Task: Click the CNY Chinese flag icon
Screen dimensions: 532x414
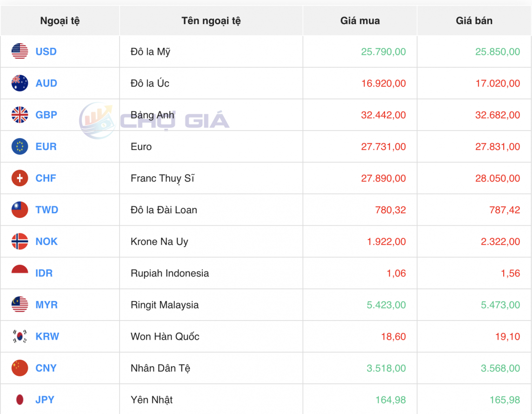Action: click(20, 368)
